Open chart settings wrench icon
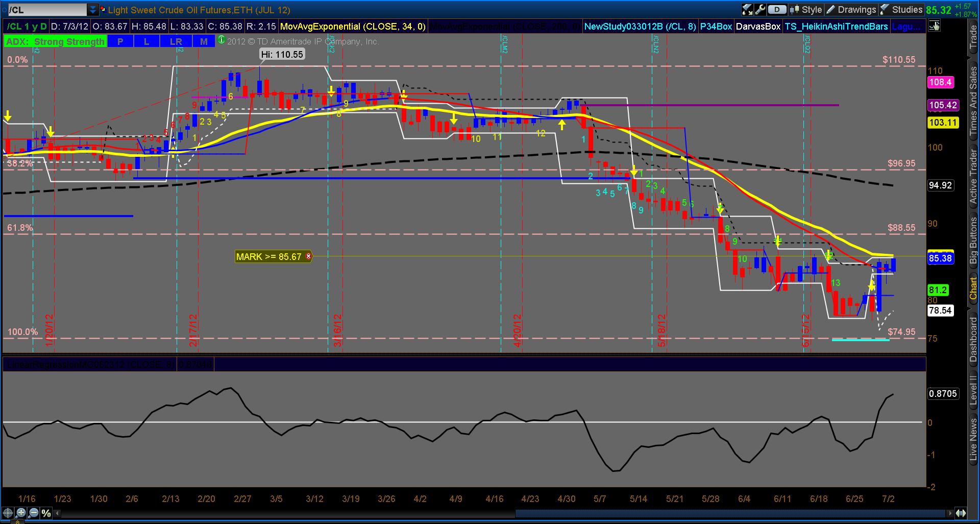The height and width of the screenshot is (524, 980). (760, 10)
